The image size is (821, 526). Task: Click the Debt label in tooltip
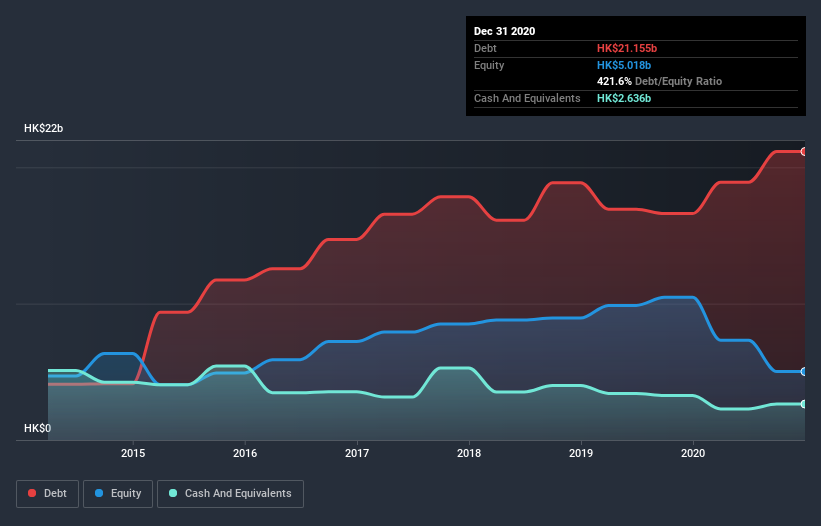[485, 48]
